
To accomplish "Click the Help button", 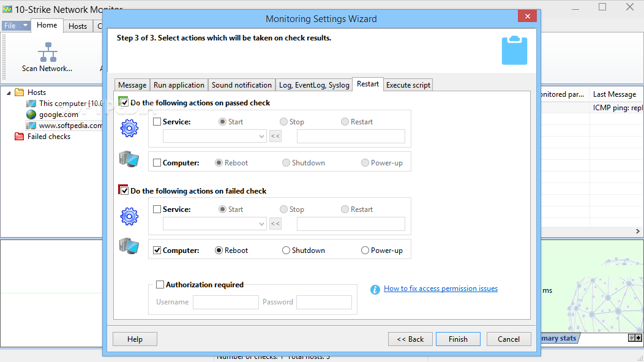I will click(x=135, y=339).
